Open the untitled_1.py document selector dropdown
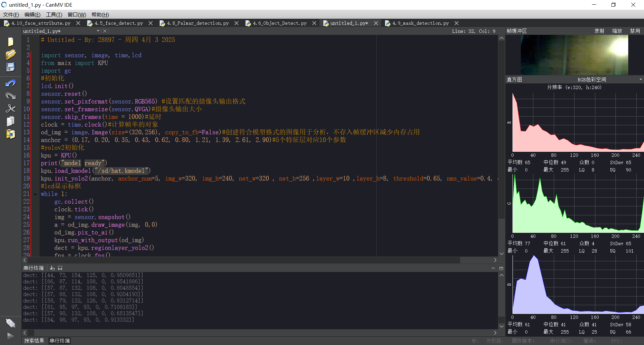This screenshot has width=644, height=345. (98, 31)
